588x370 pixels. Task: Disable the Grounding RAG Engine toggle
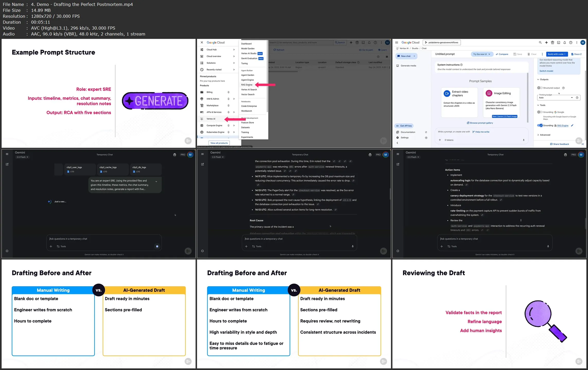[x=540, y=125]
